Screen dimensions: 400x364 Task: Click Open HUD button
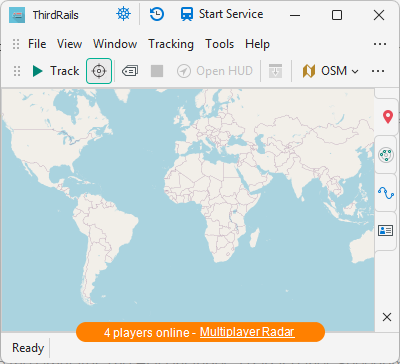(x=215, y=71)
